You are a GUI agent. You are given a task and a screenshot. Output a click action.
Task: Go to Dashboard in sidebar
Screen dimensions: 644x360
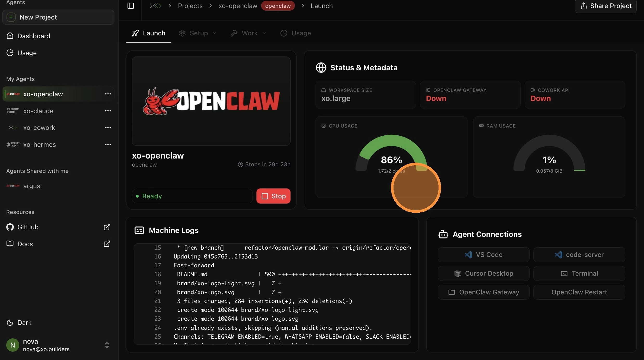coord(58,36)
